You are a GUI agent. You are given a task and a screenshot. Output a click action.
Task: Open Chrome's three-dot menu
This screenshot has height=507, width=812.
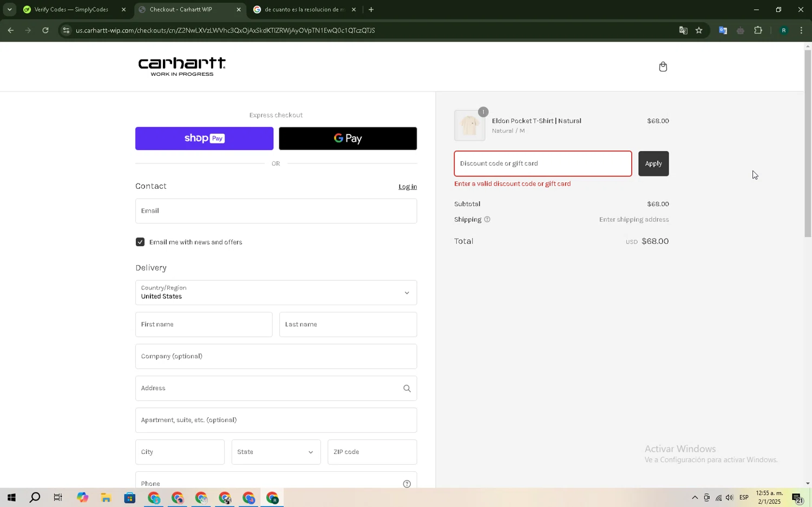pos(801,30)
